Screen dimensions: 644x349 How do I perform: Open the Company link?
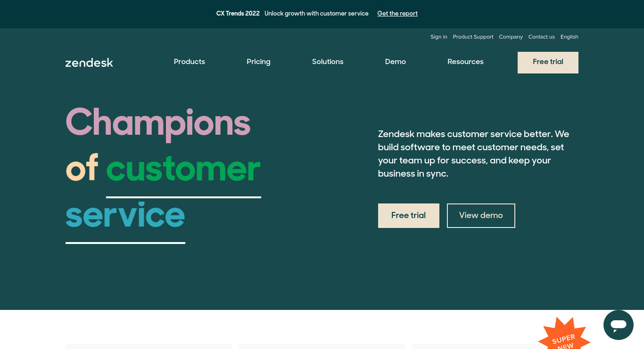511,37
